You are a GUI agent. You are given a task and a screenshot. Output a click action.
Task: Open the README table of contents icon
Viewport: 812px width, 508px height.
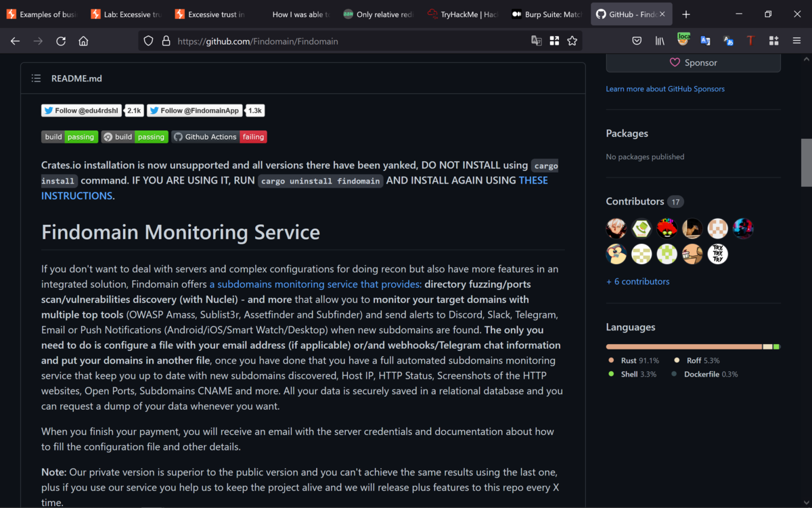pos(36,79)
